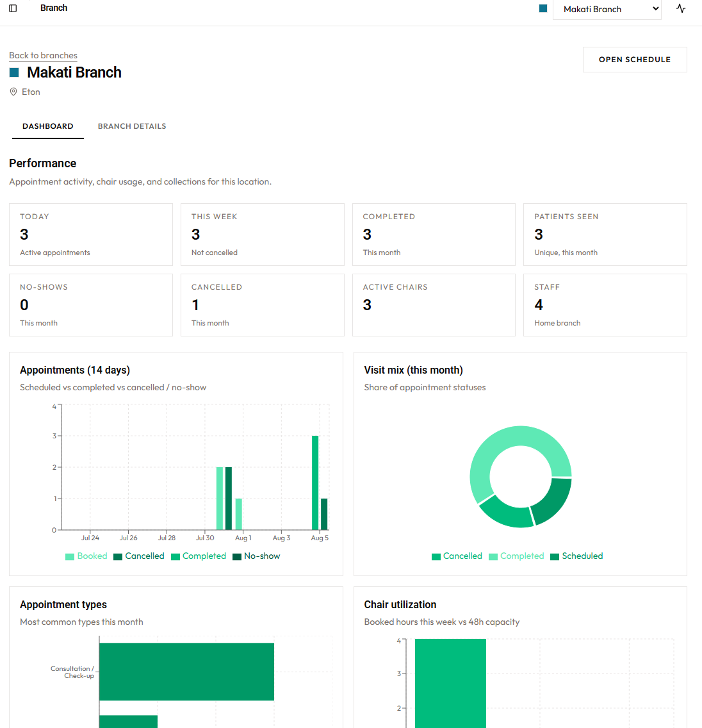Click the Appointment types heading

63,604
